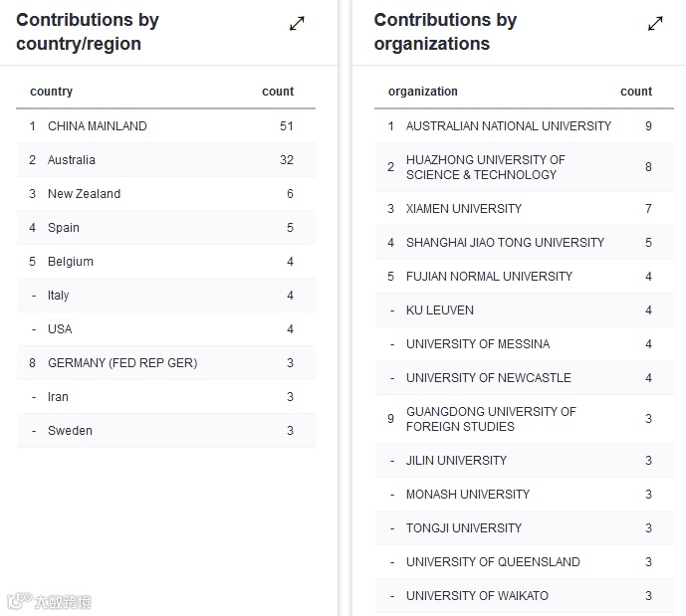The width and height of the screenshot is (686, 616).
Task: Sort organizations by the count header
Action: coord(636,92)
